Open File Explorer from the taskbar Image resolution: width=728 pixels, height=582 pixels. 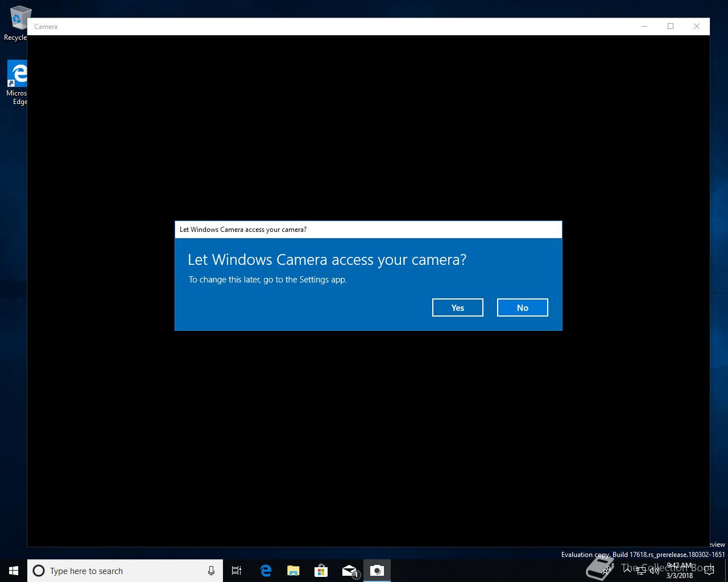pyautogui.click(x=293, y=571)
